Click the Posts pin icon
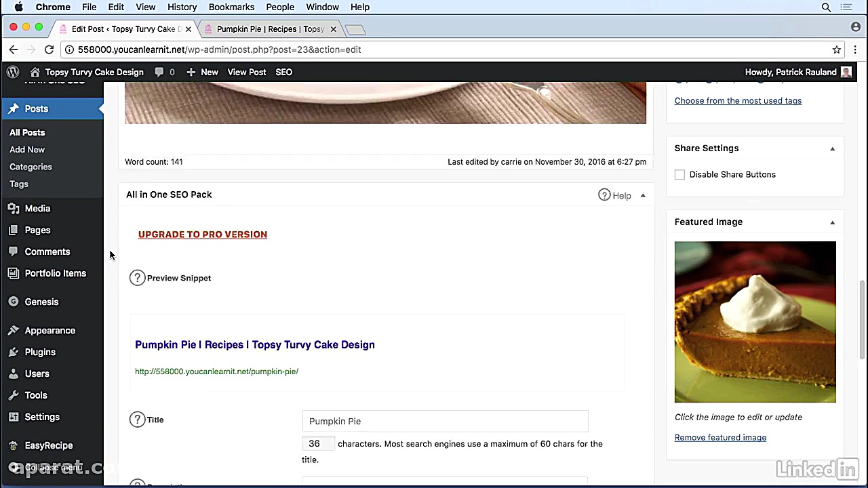Viewport: 868px width, 488px height. pos(14,108)
